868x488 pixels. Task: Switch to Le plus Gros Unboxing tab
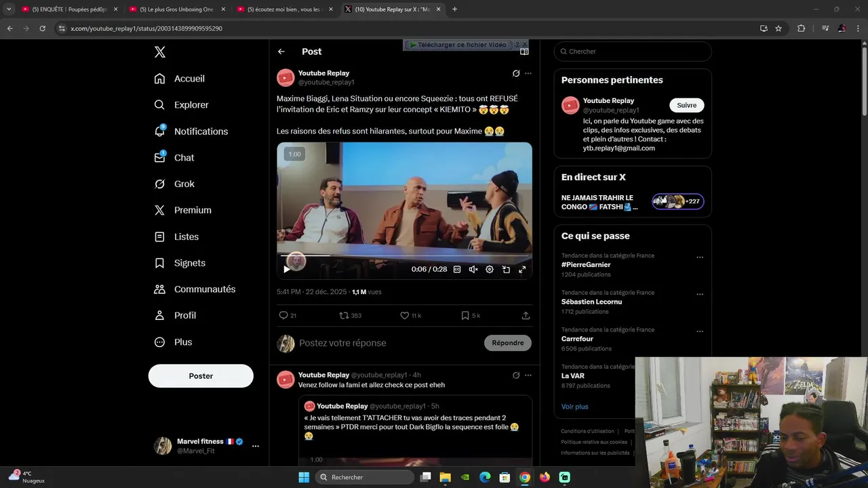[x=176, y=9]
